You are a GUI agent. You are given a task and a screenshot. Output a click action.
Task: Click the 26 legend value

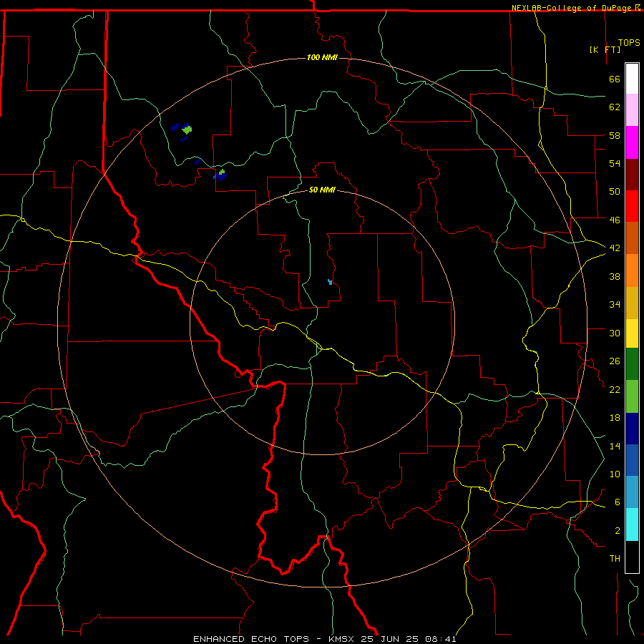(615, 361)
